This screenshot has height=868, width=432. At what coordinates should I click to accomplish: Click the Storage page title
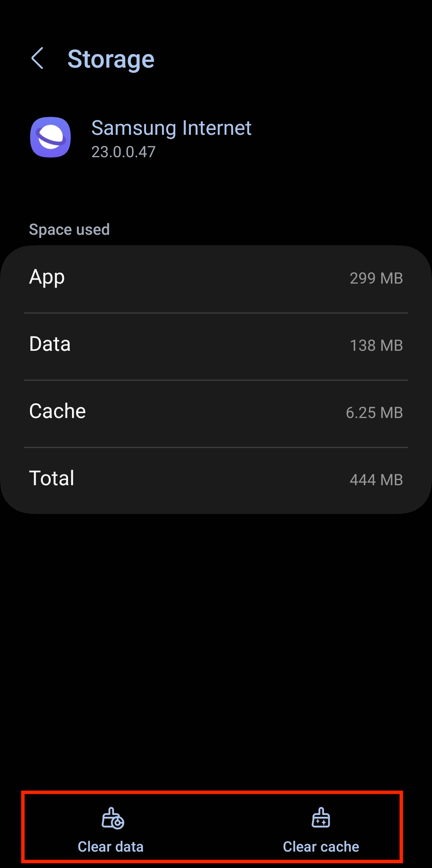click(111, 59)
